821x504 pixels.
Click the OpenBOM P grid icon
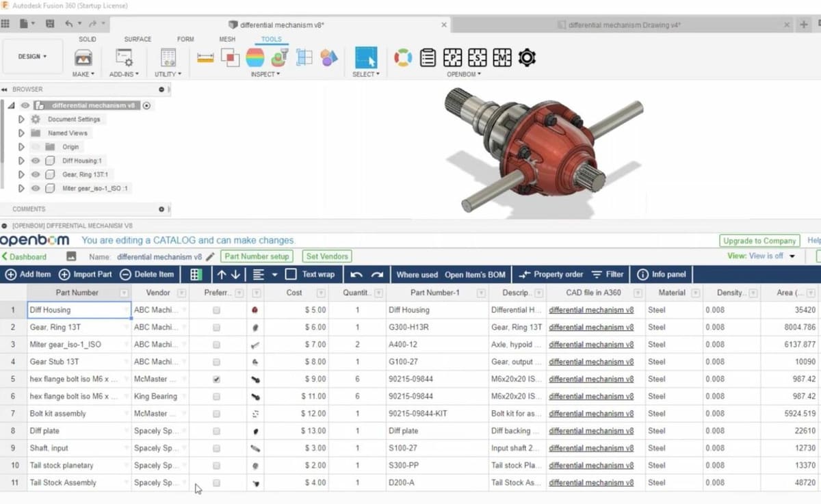[x=453, y=58]
